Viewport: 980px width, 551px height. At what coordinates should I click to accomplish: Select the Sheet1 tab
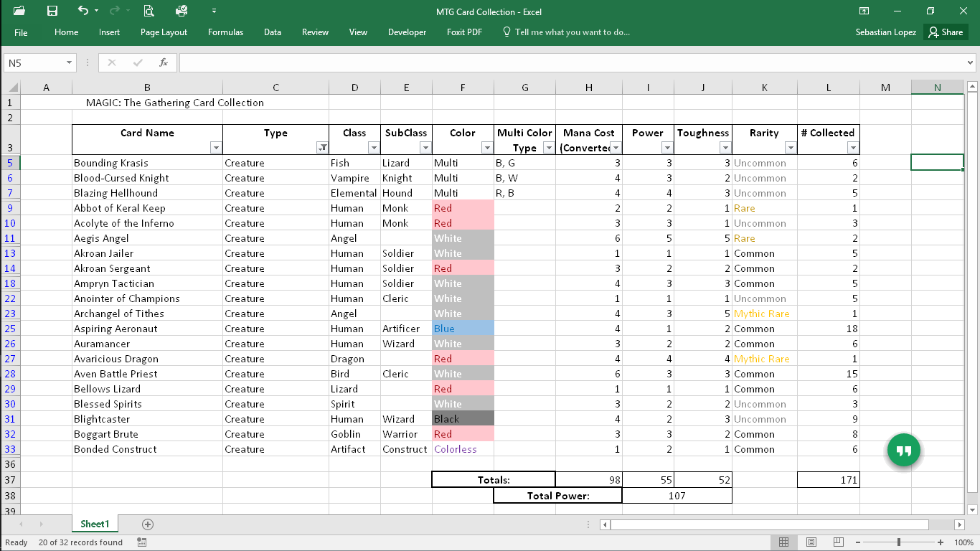pyautogui.click(x=95, y=524)
